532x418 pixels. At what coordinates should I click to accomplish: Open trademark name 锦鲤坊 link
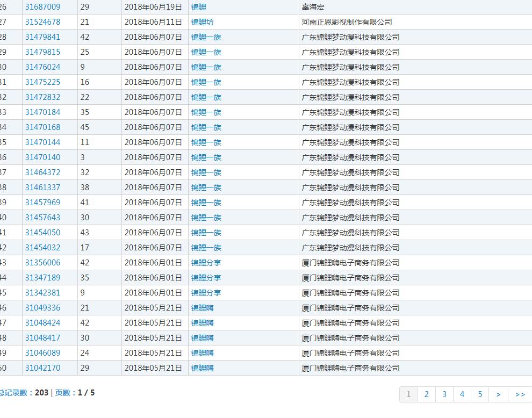tap(202, 22)
